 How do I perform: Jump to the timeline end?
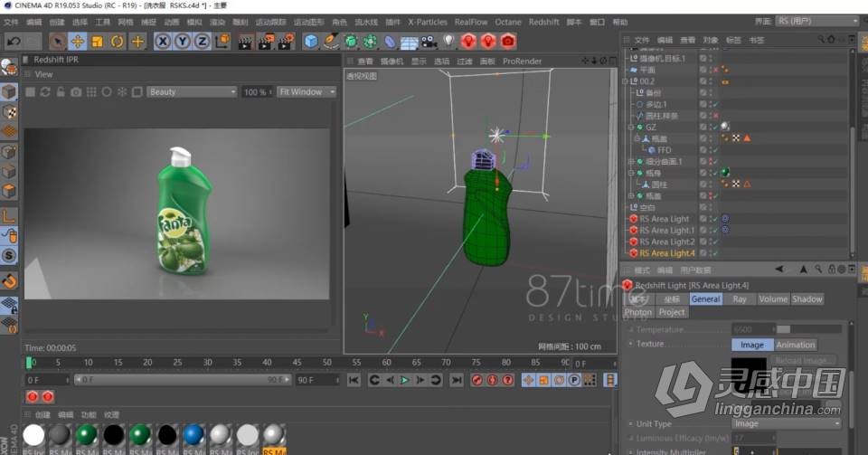pos(456,380)
